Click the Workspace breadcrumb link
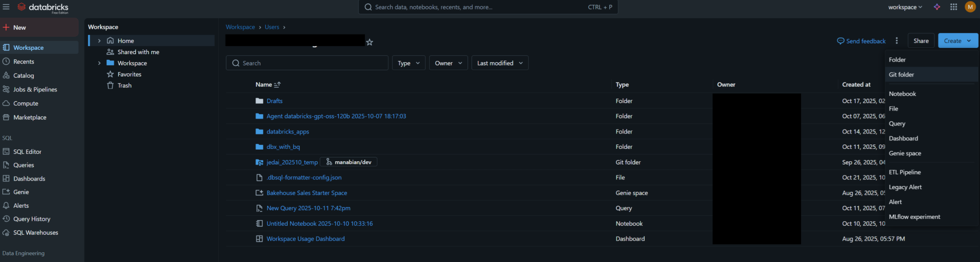Viewport: 980px width, 262px height. point(240,27)
